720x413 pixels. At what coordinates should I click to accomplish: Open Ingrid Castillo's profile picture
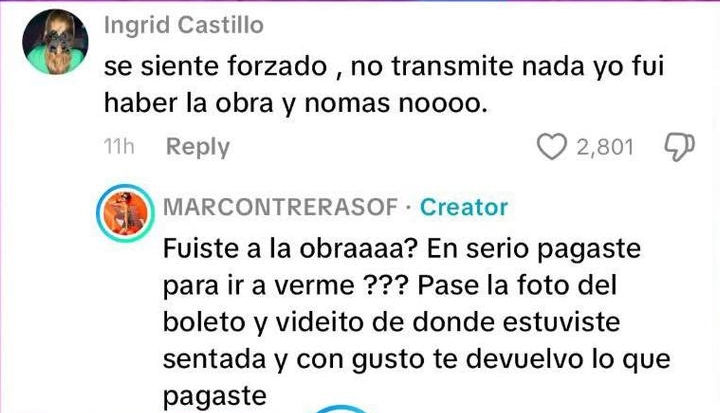[x=55, y=42]
